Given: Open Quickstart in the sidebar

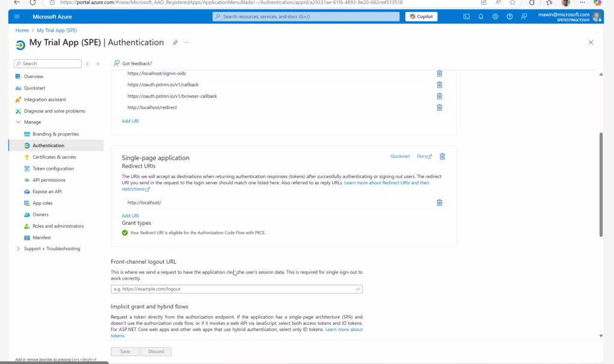Looking at the screenshot, I should [x=34, y=88].
